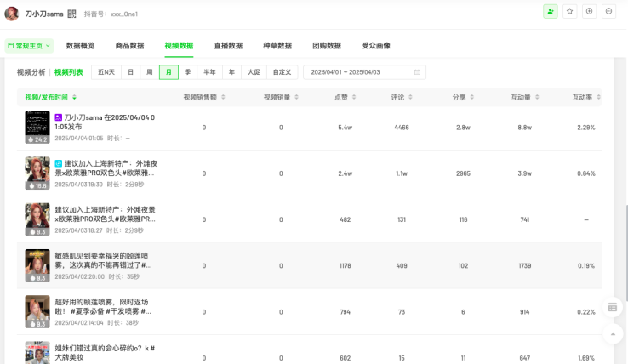Open thumbnail of 2025/04/03 18:27 video
The image size is (628, 364).
37,219
